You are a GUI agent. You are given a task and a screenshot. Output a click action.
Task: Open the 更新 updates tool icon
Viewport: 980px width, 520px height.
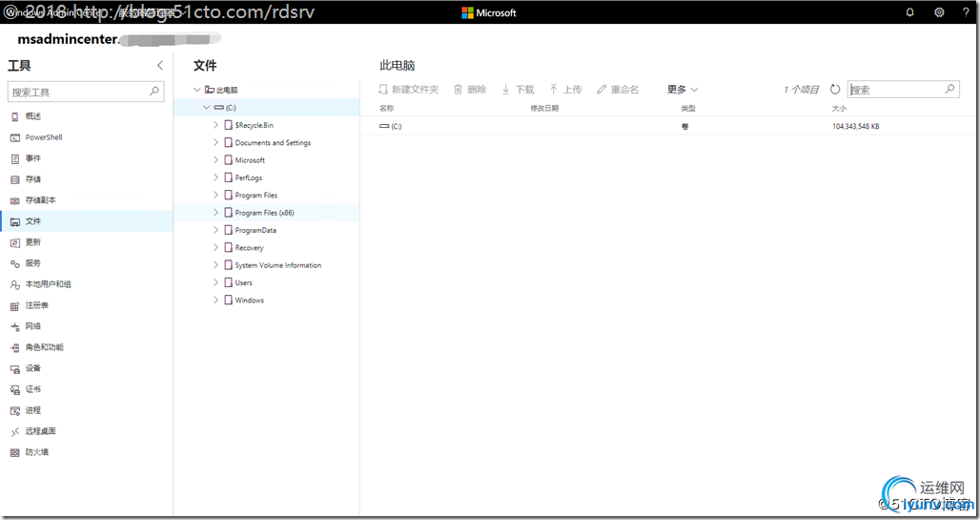tap(15, 242)
